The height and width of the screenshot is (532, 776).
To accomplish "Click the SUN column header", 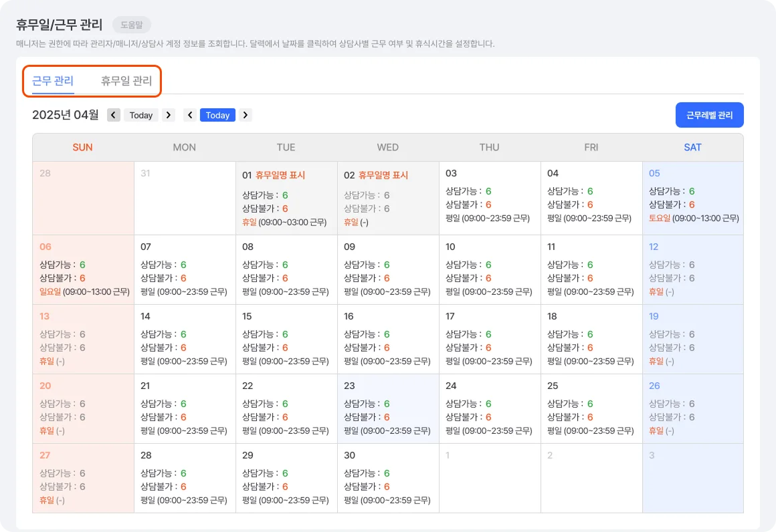I will 82,147.
